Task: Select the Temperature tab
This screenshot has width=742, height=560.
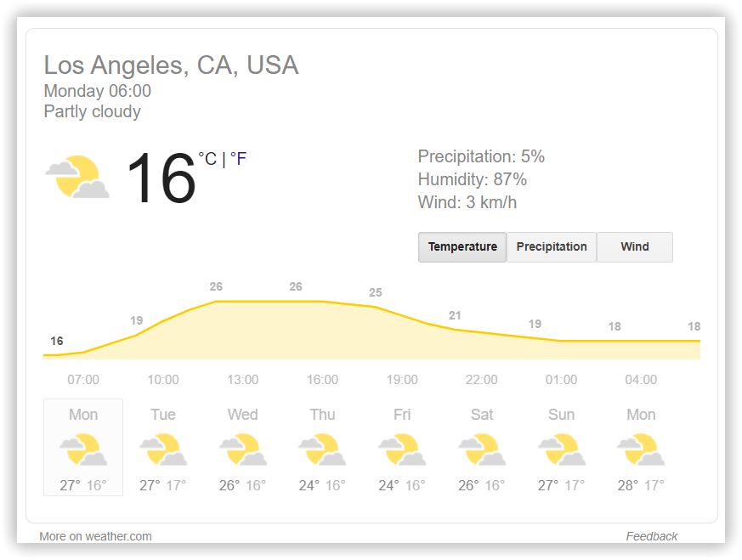Action: [462, 246]
